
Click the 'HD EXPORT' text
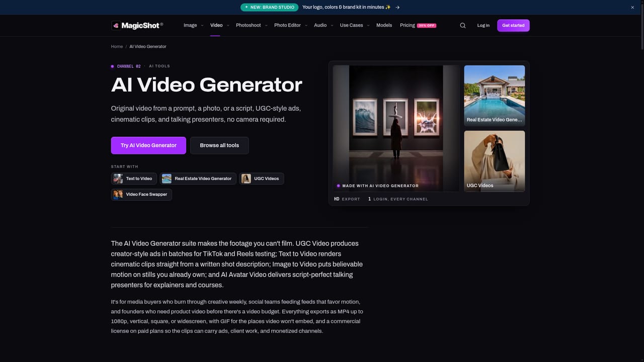[x=347, y=199]
